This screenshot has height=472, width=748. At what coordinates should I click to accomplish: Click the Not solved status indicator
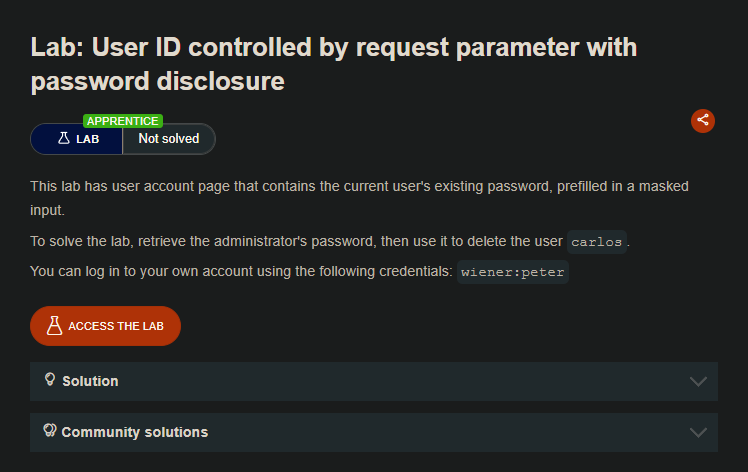[x=168, y=139]
